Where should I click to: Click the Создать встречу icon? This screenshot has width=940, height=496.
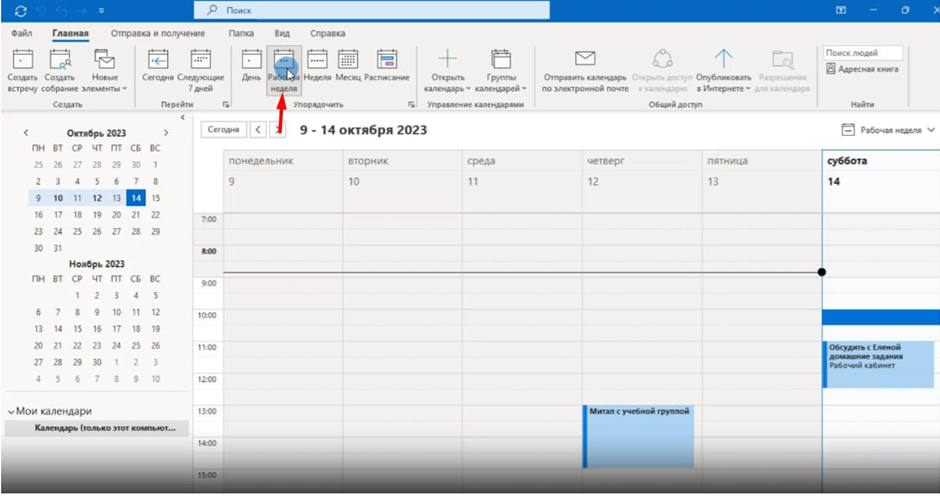pyautogui.click(x=22, y=62)
